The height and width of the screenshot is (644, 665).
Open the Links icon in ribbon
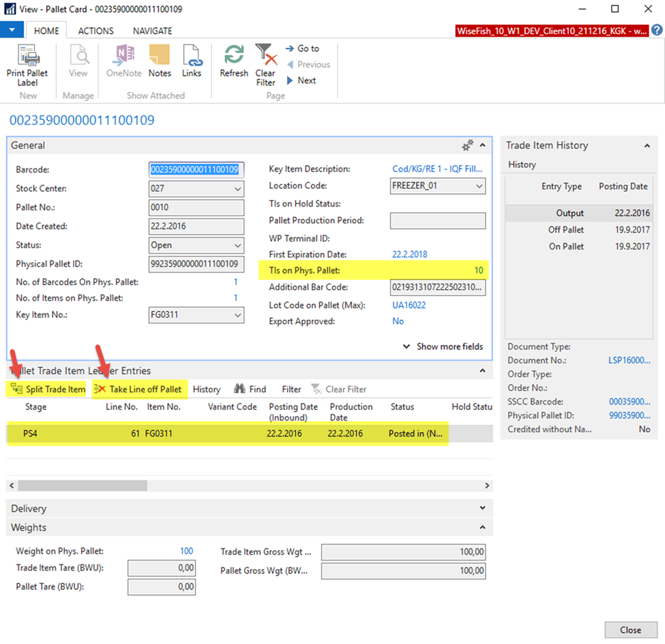192,56
